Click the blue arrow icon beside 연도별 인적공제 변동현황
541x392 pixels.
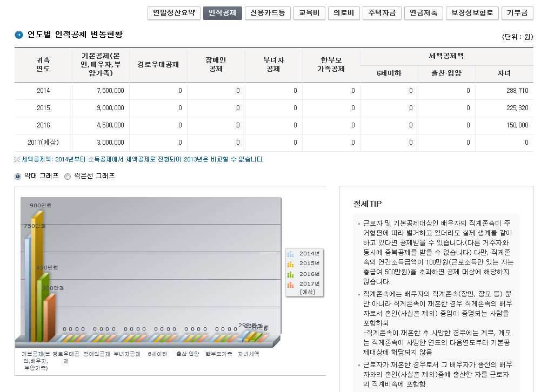19,35
